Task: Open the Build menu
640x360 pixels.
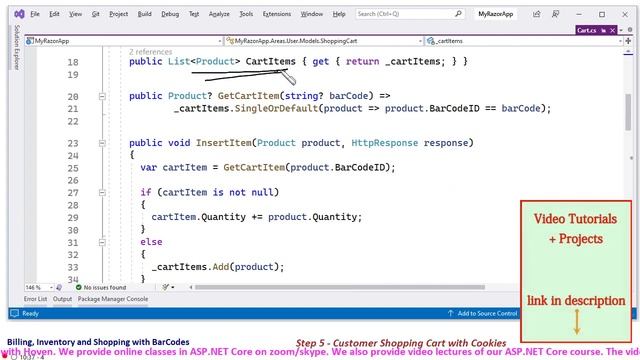Action: [144, 14]
